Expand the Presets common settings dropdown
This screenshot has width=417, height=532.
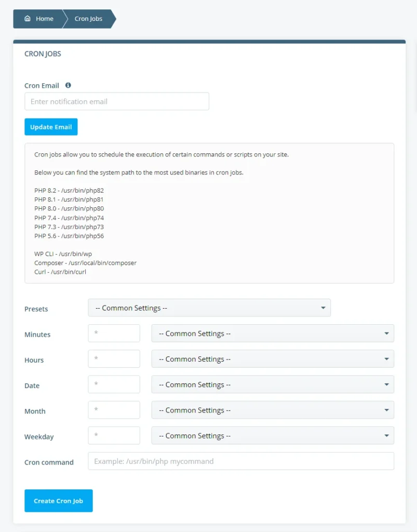pyautogui.click(x=209, y=308)
